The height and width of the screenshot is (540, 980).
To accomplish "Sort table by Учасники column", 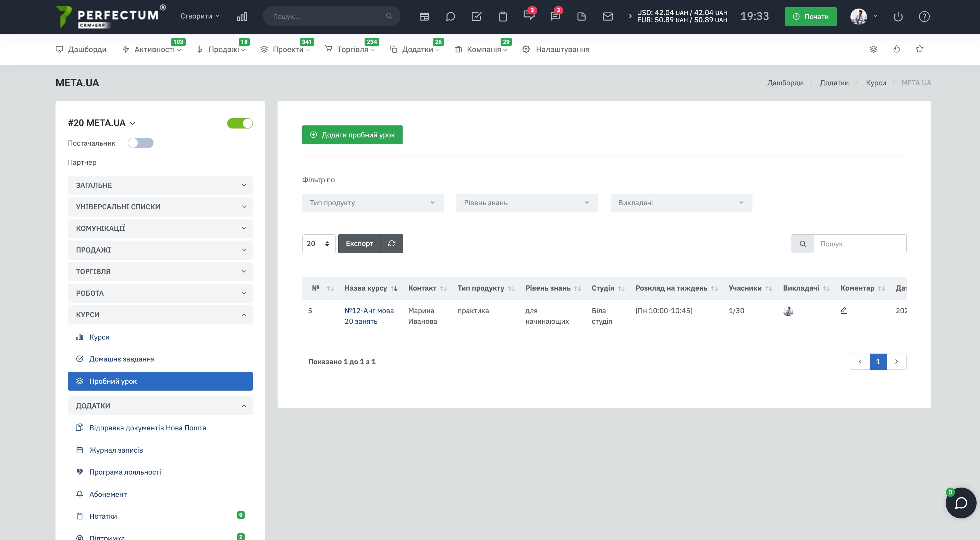I will pyautogui.click(x=750, y=288).
